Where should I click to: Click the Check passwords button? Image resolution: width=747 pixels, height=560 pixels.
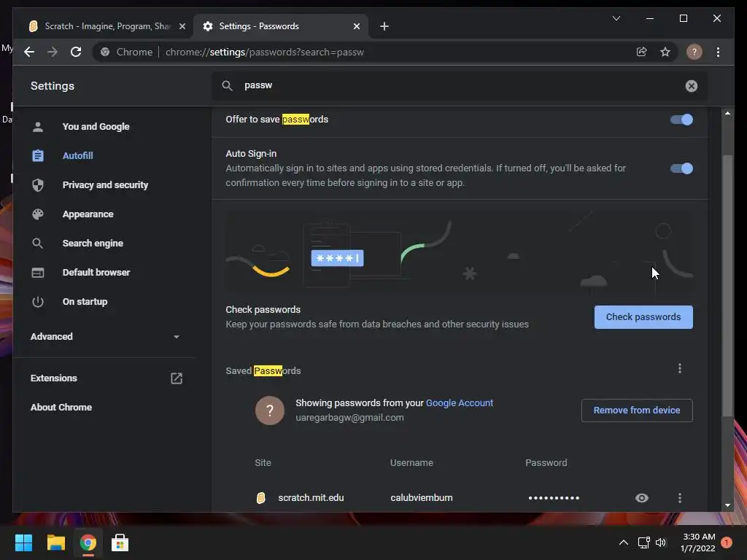pos(643,316)
